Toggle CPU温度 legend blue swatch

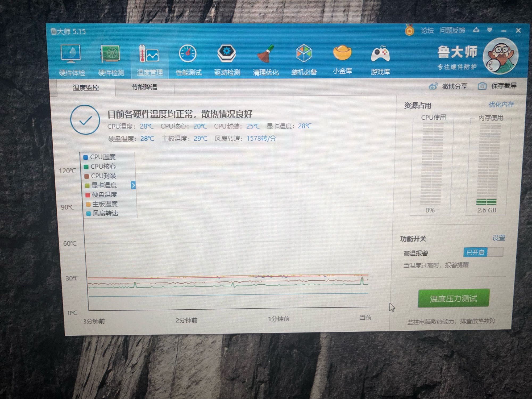(86, 157)
